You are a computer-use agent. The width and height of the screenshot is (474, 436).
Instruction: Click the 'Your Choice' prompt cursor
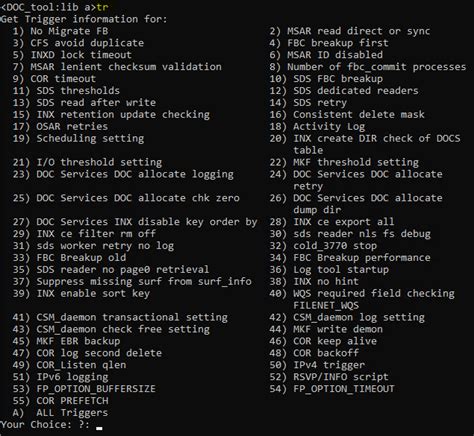pyautogui.click(x=99, y=428)
